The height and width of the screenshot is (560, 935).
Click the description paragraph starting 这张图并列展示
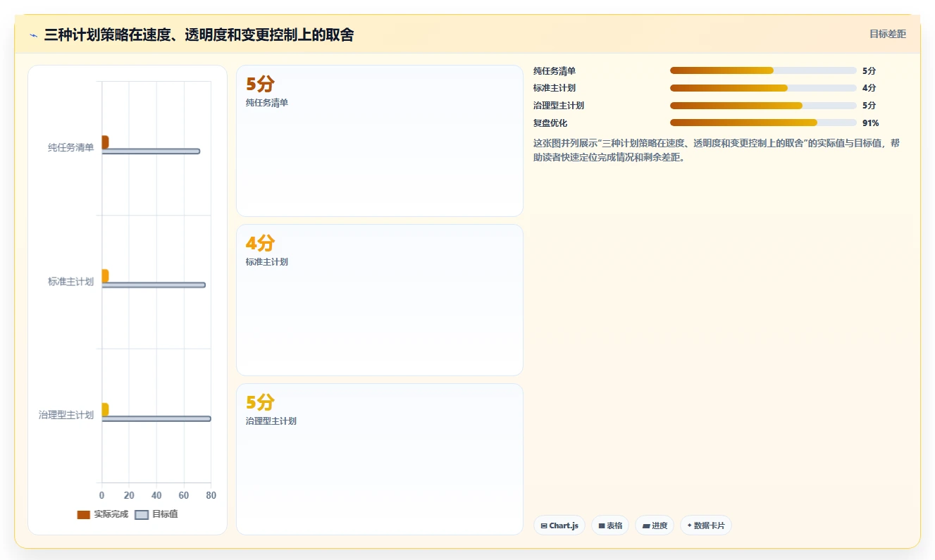(x=717, y=150)
